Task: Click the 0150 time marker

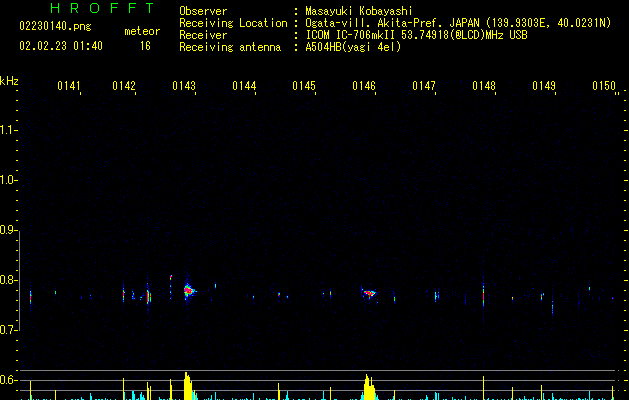Action: coord(604,86)
